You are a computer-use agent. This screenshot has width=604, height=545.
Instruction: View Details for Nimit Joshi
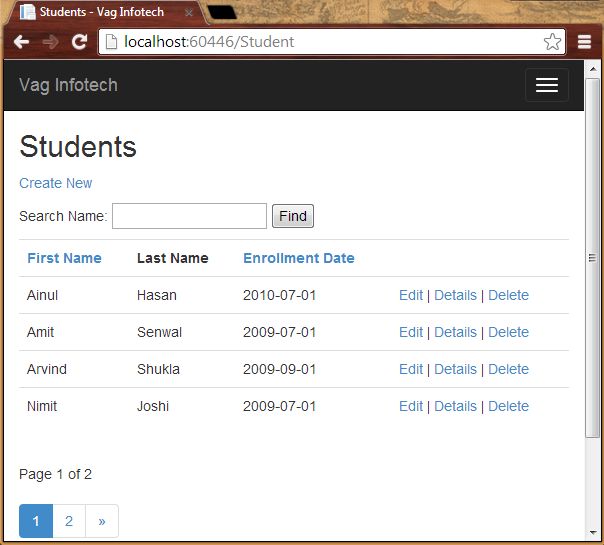coord(455,406)
